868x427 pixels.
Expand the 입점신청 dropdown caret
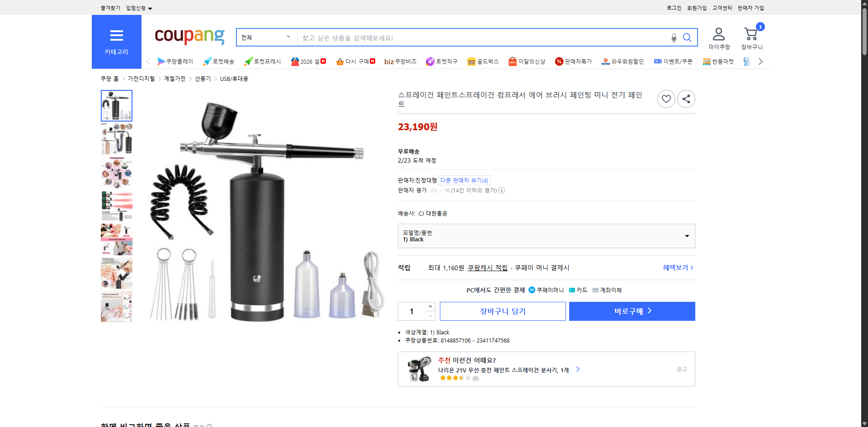(150, 8)
